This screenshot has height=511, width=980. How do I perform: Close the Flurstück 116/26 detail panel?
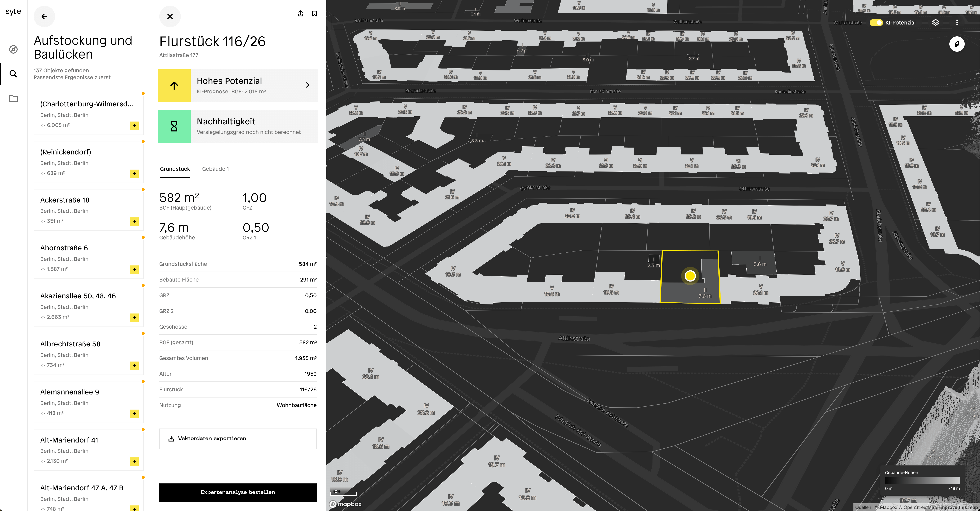(x=170, y=16)
